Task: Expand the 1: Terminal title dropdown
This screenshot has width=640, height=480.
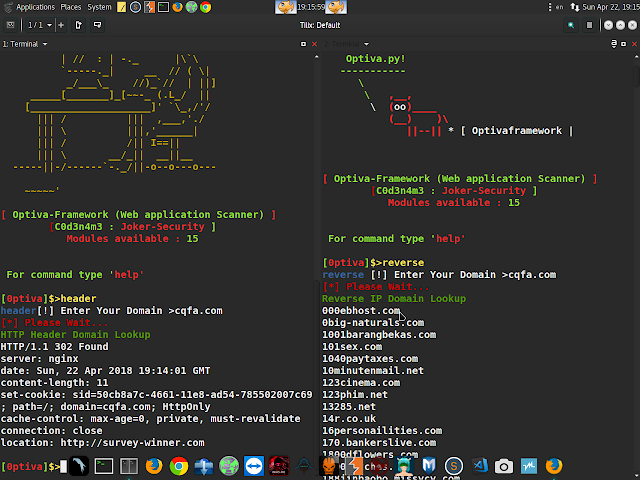Action: (45, 44)
